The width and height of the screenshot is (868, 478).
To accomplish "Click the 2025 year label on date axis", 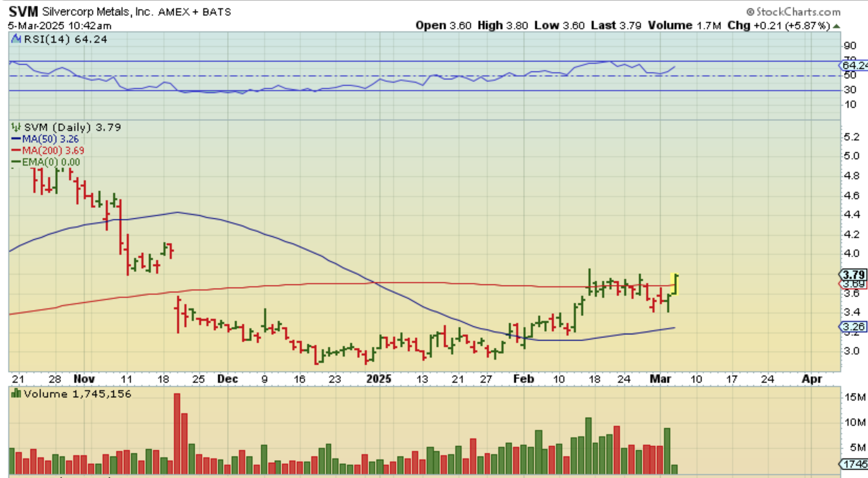I will pos(379,379).
